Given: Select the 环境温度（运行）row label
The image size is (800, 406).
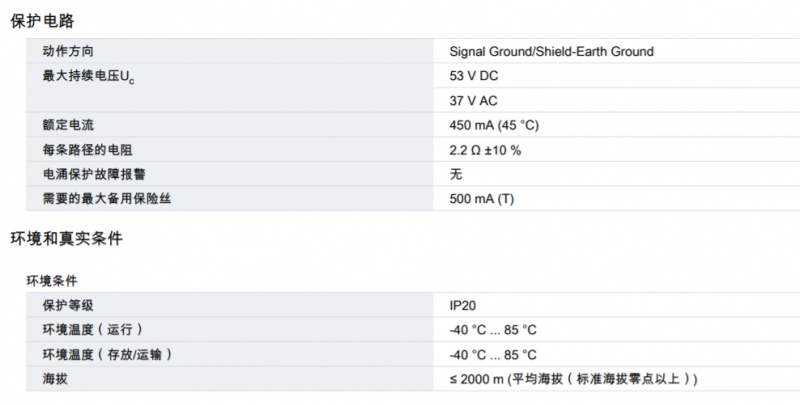Looking at the screenshot, I should pyautogui.click(x=92, y=330).
